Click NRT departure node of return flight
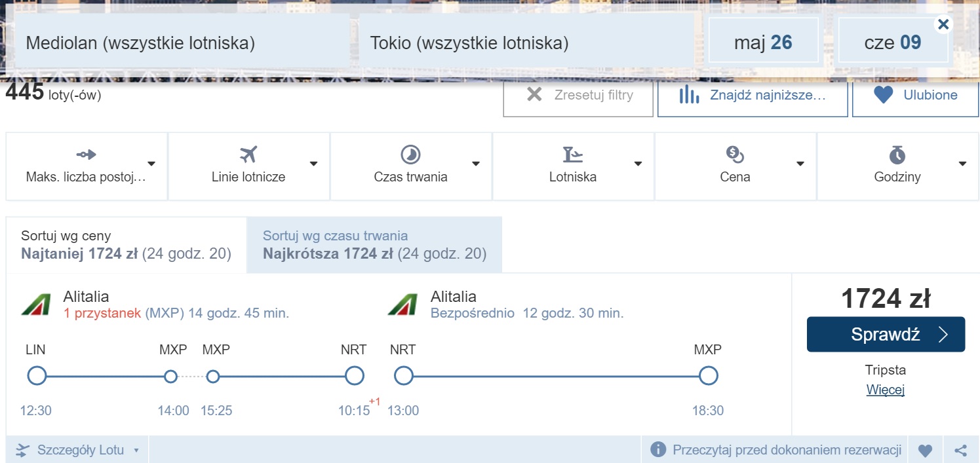The image size is (980, 463). [404, 376]
